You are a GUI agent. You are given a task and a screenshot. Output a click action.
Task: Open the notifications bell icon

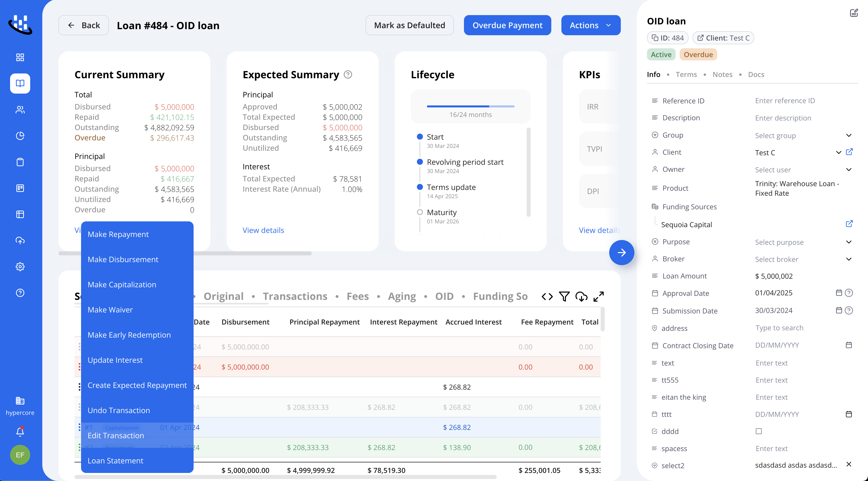[x=20, y=431]
